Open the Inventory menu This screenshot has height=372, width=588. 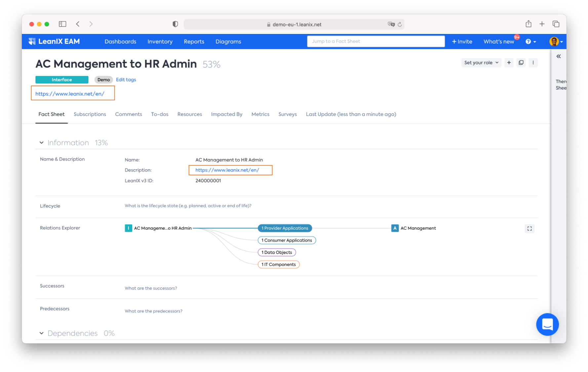(x=160, y=42)
